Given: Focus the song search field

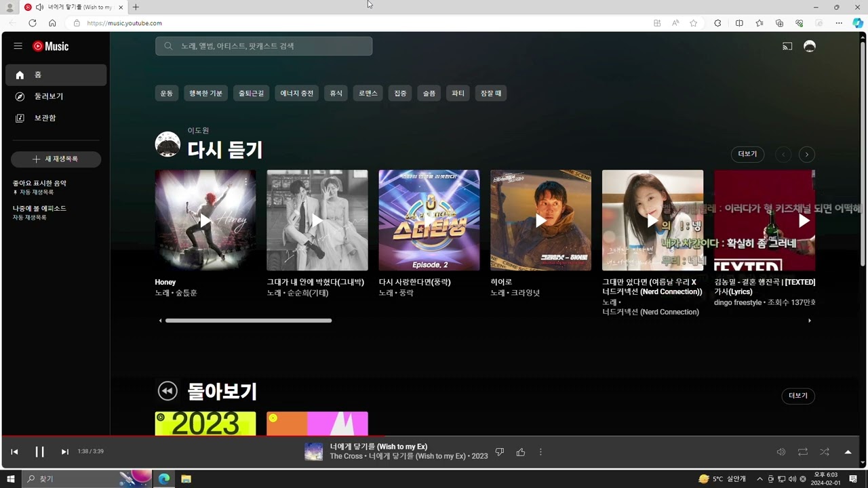Looking at the screenshot, I should (x=264, y=46).
